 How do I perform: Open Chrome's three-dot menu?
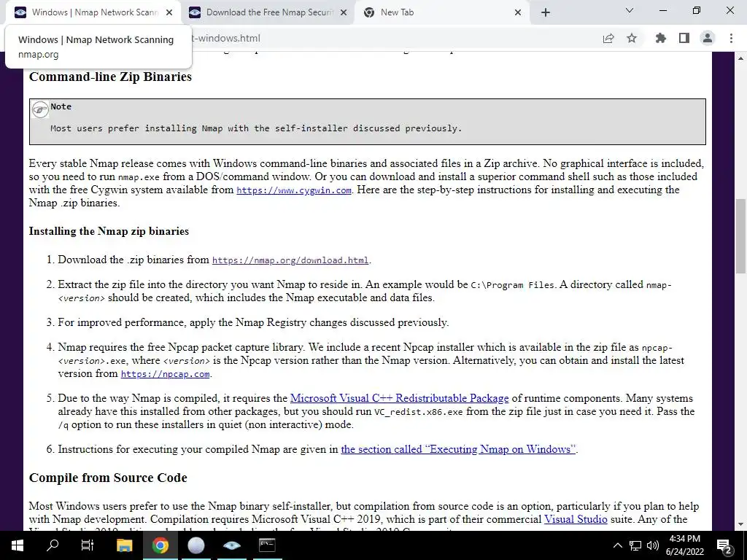click(731, 38)
